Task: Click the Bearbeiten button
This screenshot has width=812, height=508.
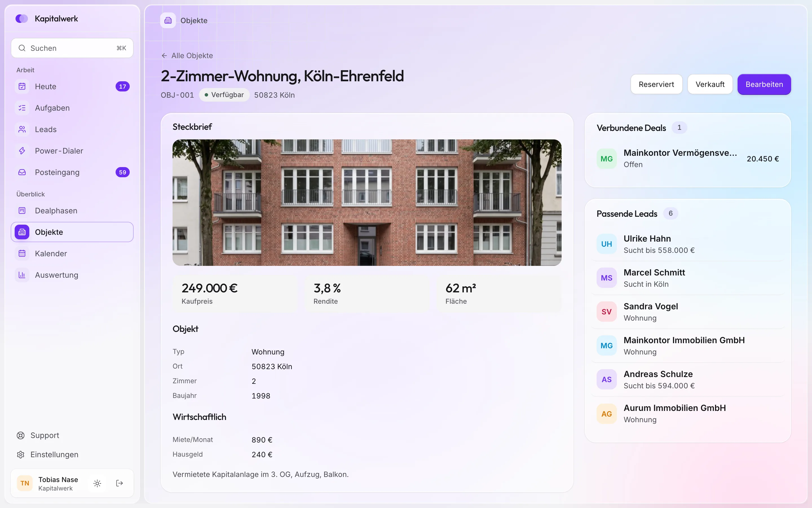Action: [x=764, y=84]
